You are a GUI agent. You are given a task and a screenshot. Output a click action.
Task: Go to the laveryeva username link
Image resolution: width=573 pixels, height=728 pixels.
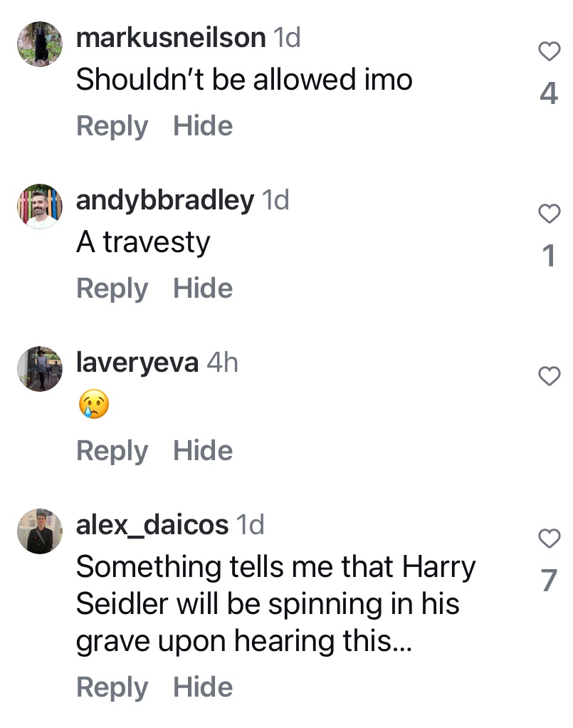(x=137, y=363)
